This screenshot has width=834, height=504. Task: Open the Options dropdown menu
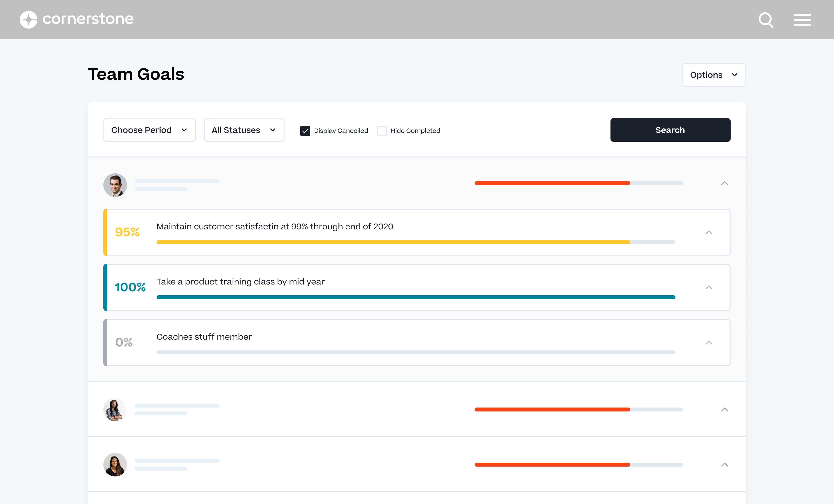click(714, 75)
